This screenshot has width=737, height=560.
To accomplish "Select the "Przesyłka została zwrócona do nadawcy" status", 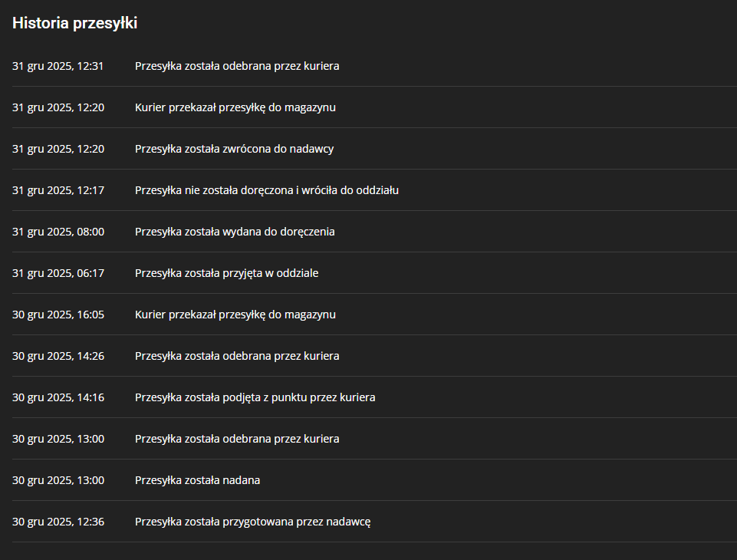I will click(x=234, y=149).
